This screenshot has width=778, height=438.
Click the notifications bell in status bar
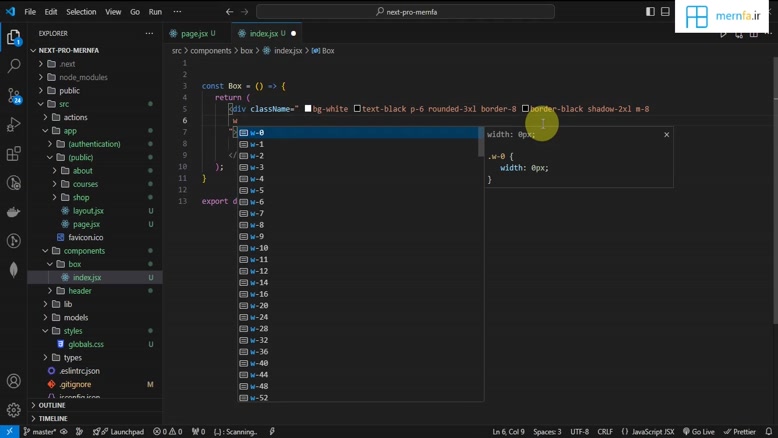(x=769, y=432)
